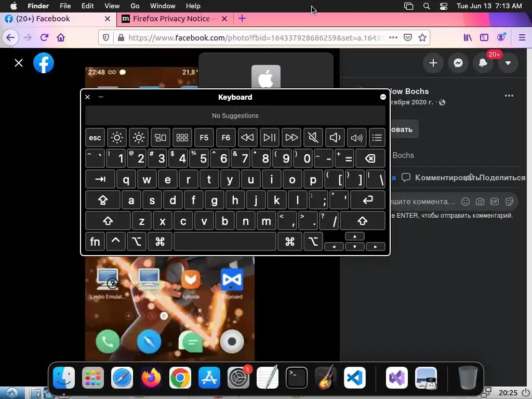
Task: Close the Facebook photo viewer
Action: point(19,63)
